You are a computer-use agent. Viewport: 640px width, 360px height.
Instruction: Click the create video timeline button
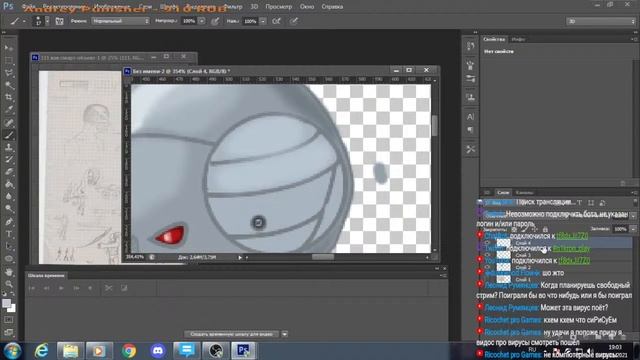231,334
